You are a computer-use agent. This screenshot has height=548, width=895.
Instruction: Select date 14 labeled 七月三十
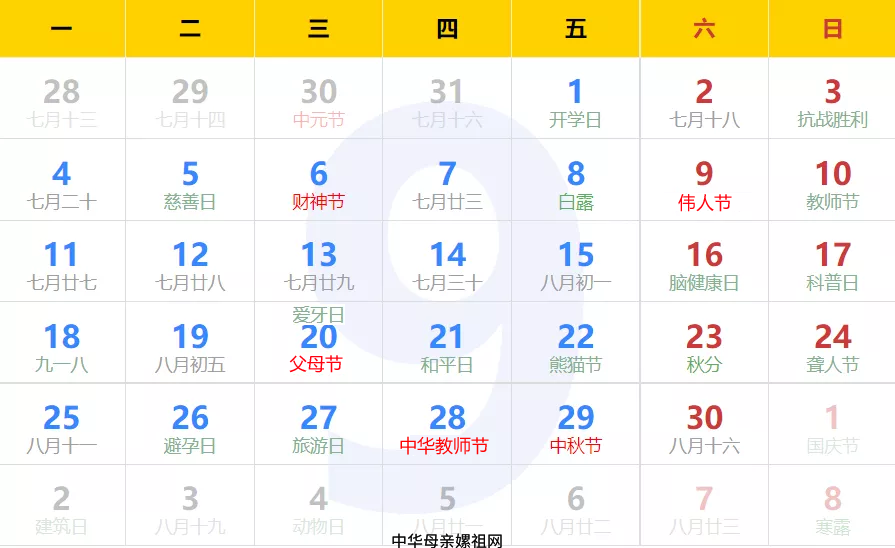pyautogui.click(x=447, y=261)
